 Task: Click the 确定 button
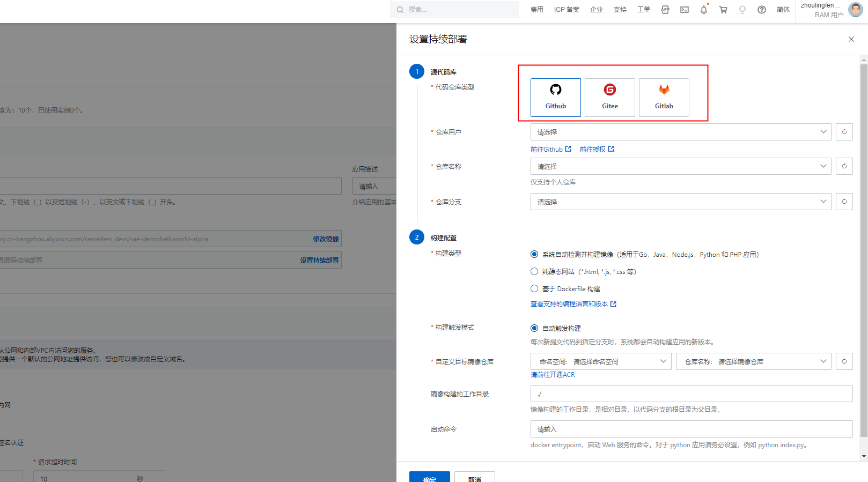430,477
